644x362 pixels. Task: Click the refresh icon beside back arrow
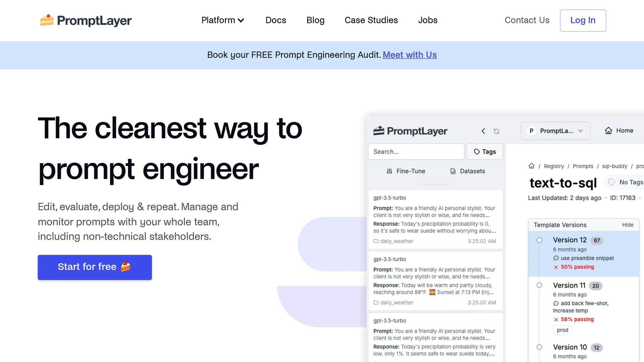(x=497, y=131)
